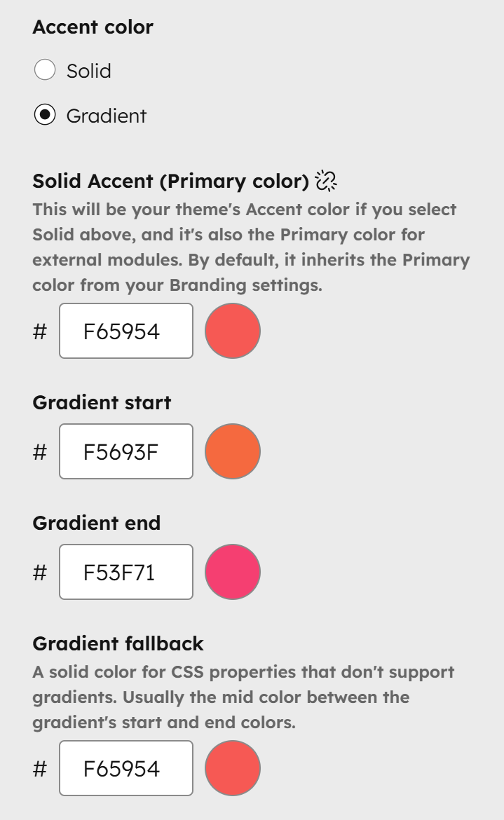Viewport: 504px width, 820px height.
Task: Click the "Gradient fallback" field label
Action: pos(118,643)
